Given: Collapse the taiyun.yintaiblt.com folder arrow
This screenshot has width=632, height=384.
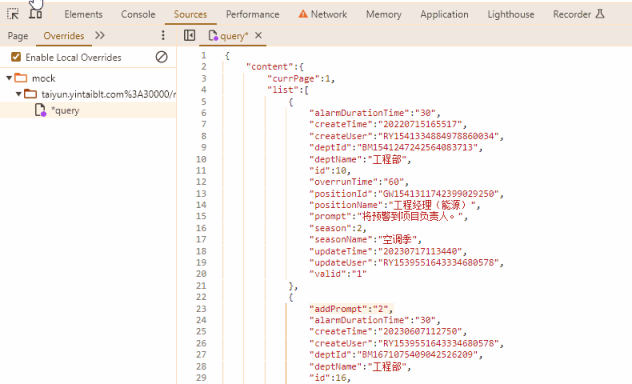Looking at the screenshot, I should pos(19,94).
